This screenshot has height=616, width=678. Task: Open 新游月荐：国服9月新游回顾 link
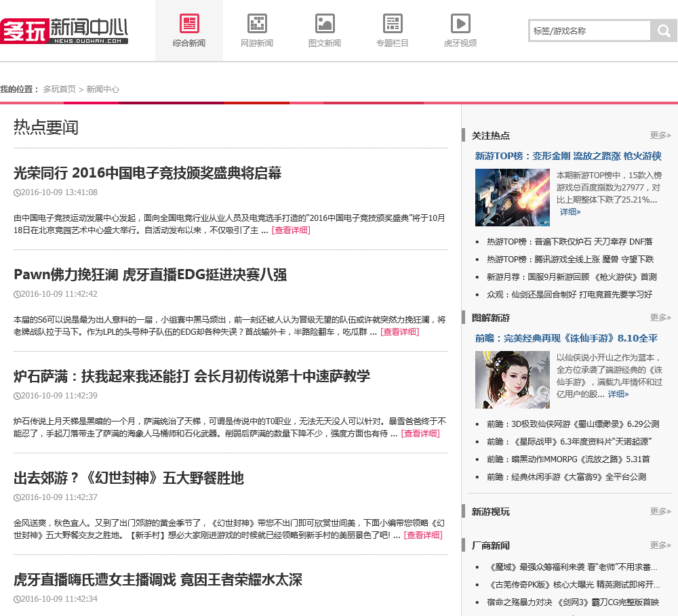(572, 277)
